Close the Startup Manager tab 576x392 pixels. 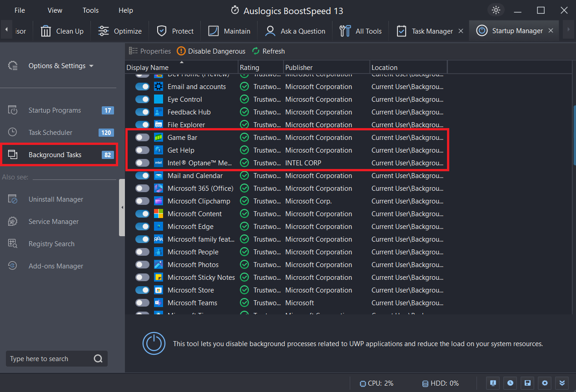[x=551, y=31]
